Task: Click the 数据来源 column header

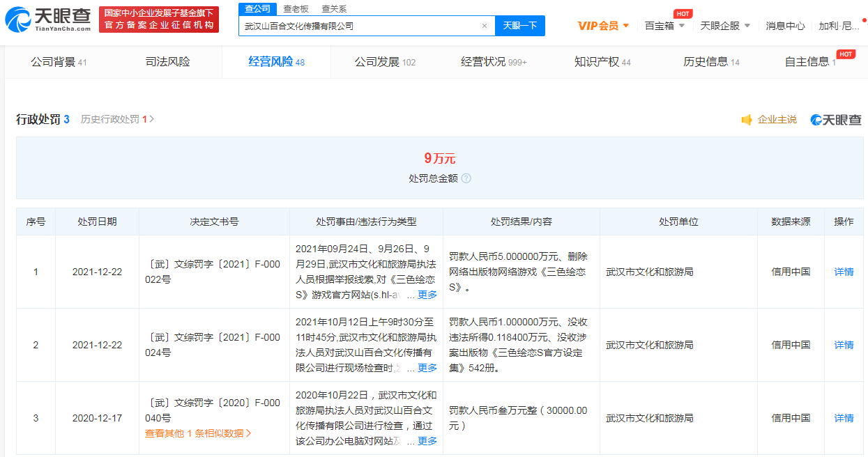Action: (x=791, y=222)
